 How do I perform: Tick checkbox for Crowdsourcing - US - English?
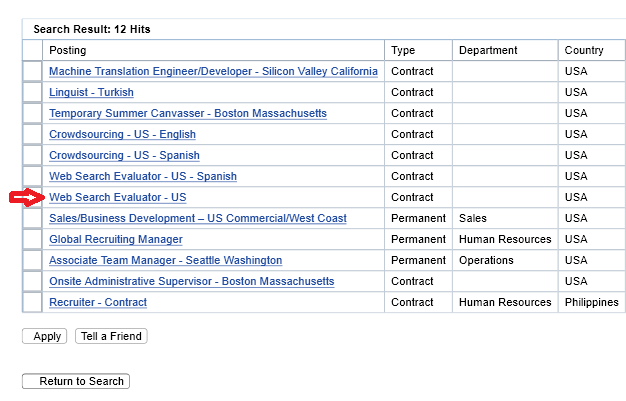[33, 135]
